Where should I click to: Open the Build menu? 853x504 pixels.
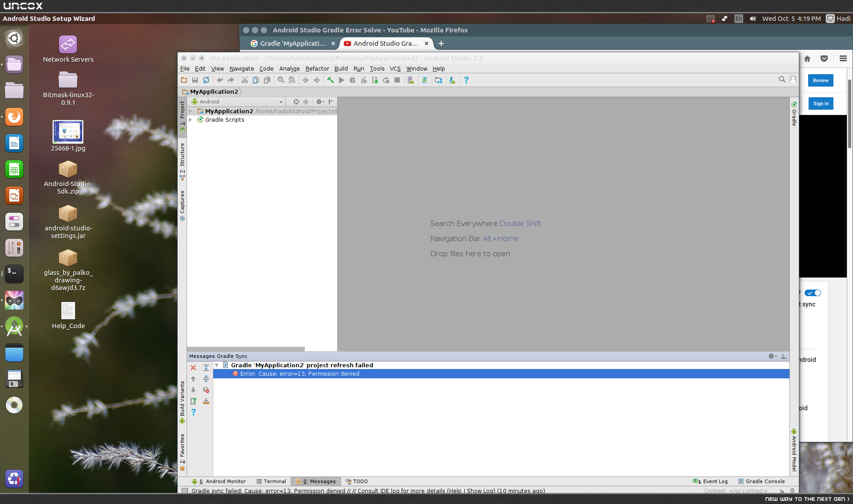coord(341,69)
